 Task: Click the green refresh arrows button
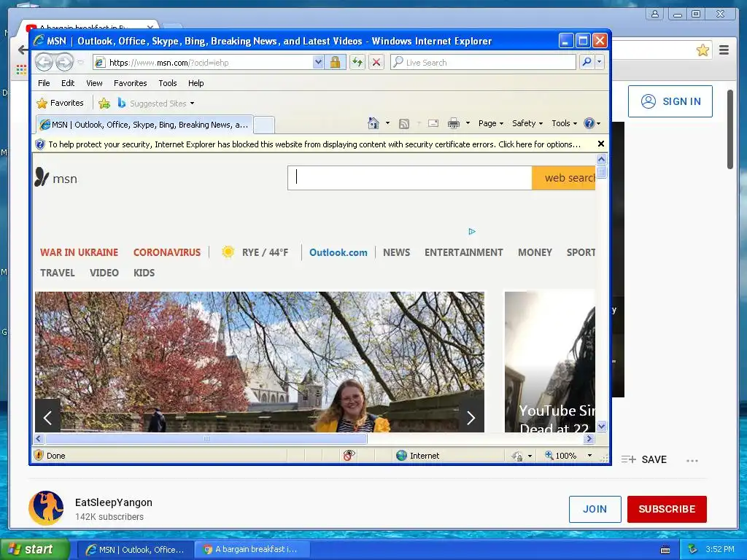point(357,63)
